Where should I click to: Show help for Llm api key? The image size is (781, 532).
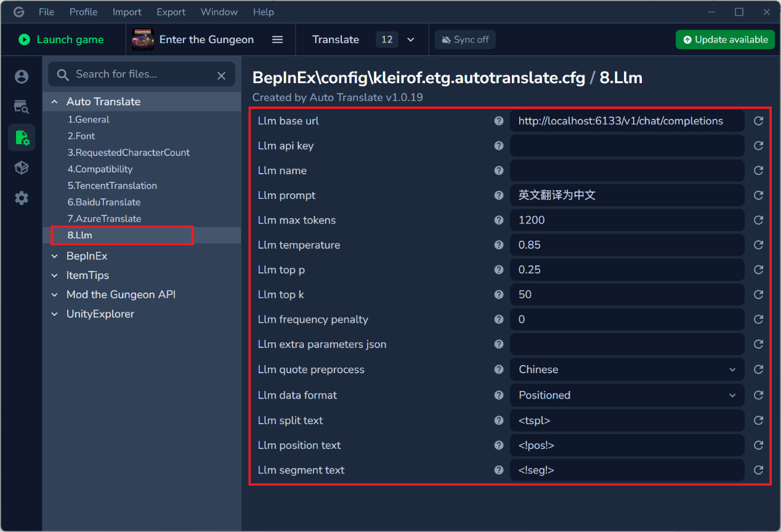coord(499,146)
